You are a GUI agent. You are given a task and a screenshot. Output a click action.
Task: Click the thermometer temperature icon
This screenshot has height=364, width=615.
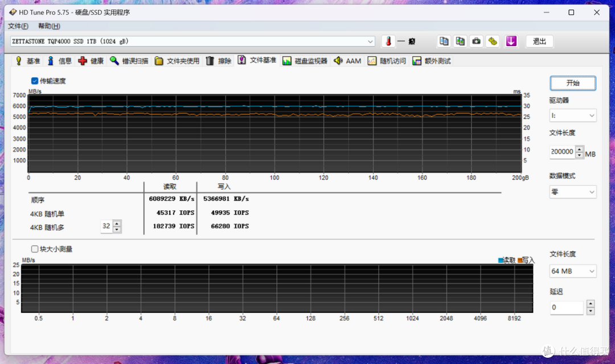388,41
